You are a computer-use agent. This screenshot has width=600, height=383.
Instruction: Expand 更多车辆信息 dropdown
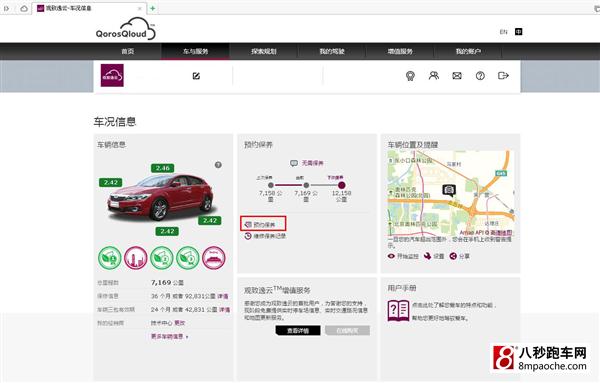pyautogui.click(x=170, y=336)
